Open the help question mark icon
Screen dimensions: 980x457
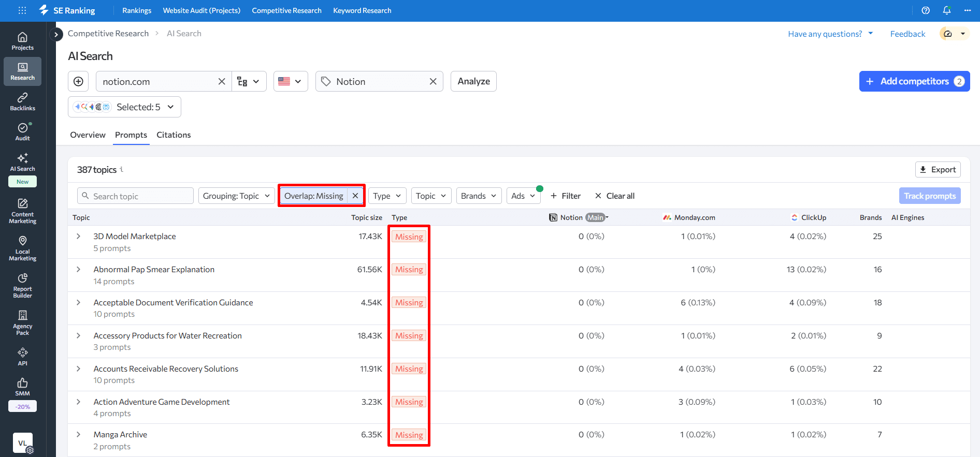pos(926,10)
